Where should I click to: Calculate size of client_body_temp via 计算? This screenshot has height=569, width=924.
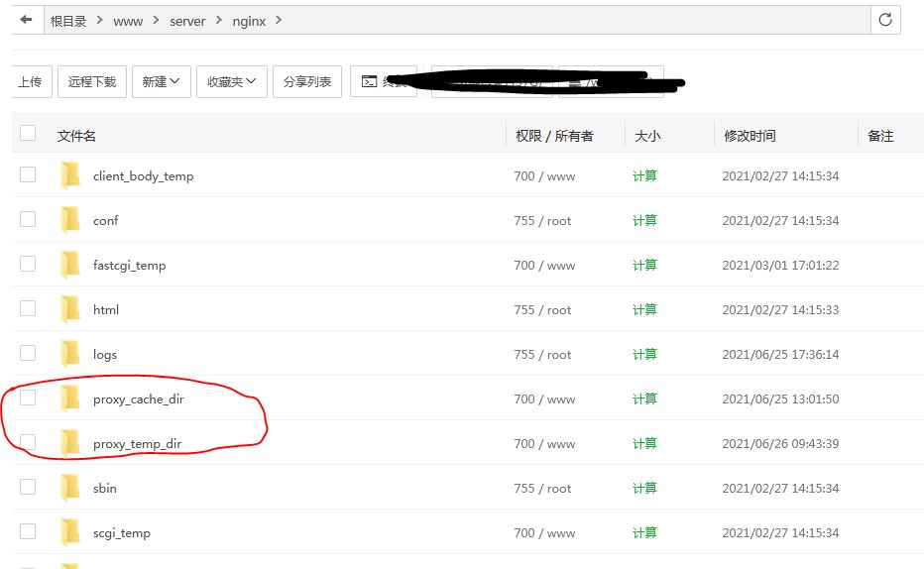point(644,175)
